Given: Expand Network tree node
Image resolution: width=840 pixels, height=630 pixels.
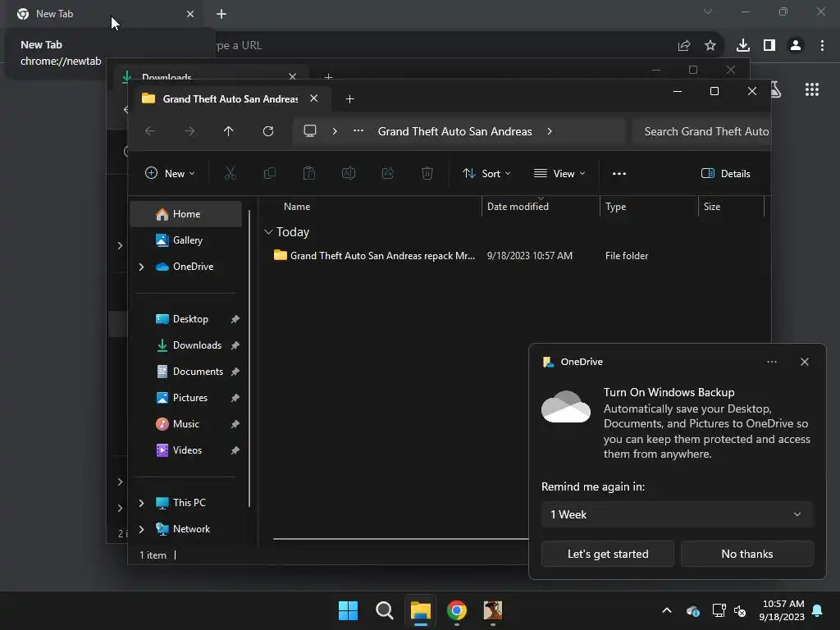Looking at the screenshot, I should tap(141, 529).
